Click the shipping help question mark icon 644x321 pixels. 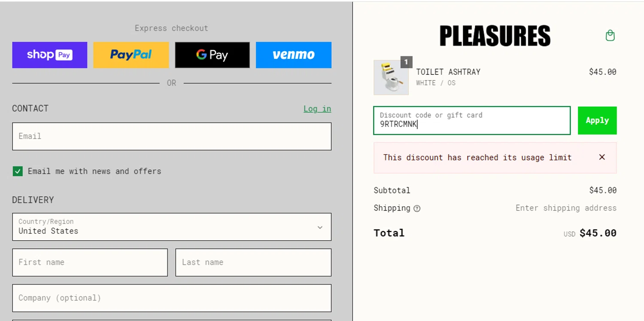(x=417, y=208)
